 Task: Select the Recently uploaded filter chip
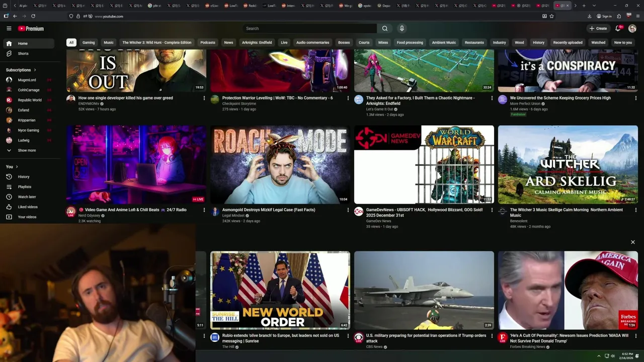tap(568, 43)
